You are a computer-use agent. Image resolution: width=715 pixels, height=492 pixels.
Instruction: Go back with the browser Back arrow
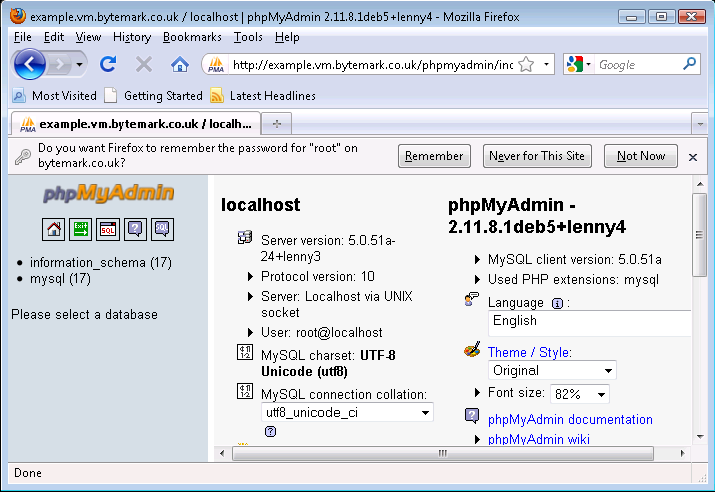pos(30,64)
